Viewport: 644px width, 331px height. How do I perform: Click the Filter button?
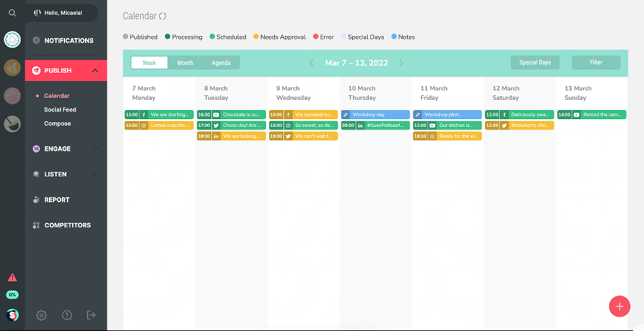pos(596,62)
